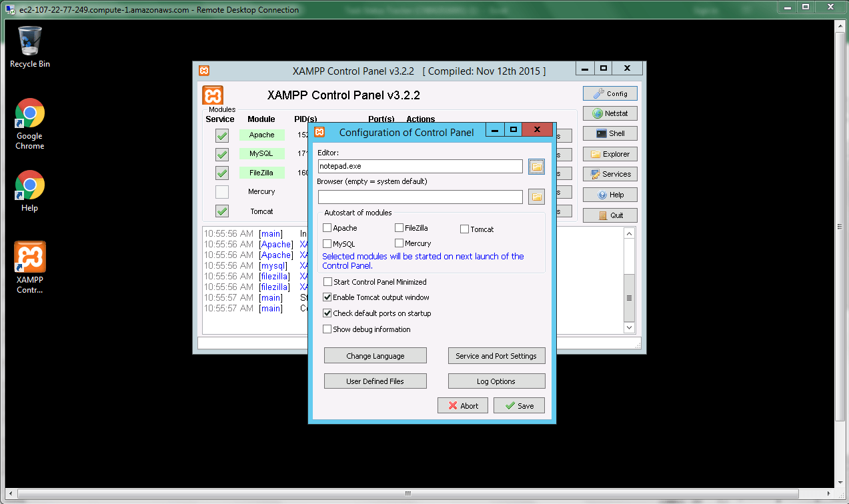Open Service and Port Settings
Viewport: 849px width, 504px height.
click(x=496, y=356)
